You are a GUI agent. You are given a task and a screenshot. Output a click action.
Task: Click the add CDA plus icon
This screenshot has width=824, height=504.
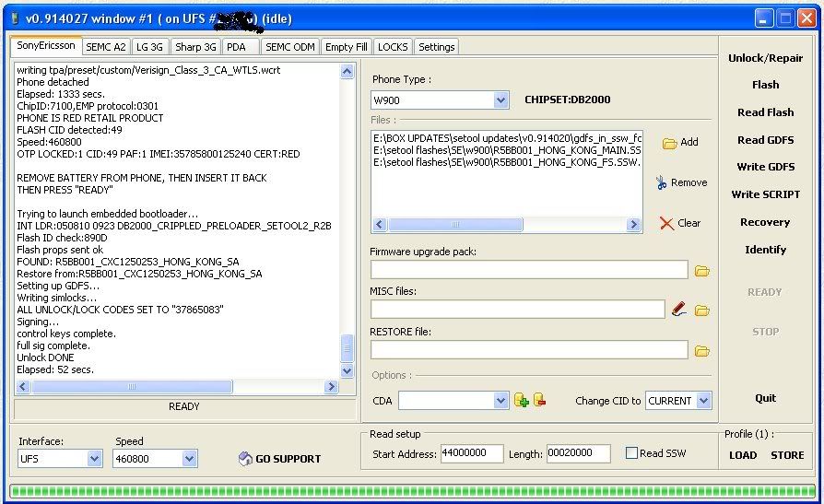pyautogui.click(x=522, y=400)
